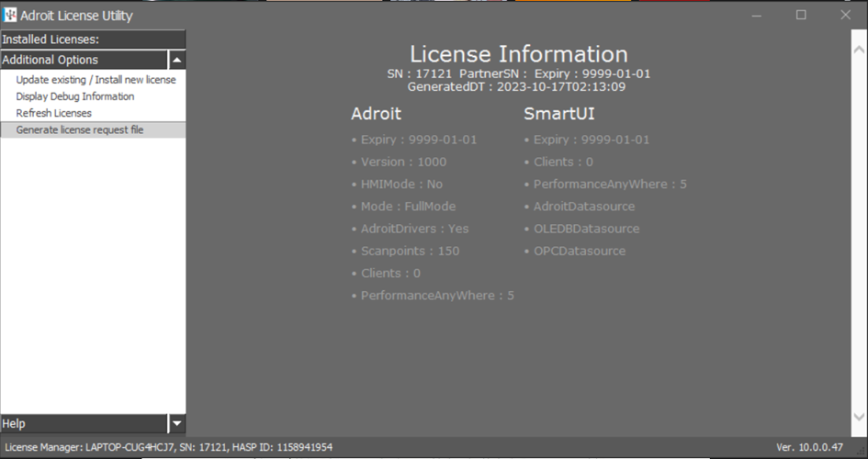Click OLEDBDatasource entry
868x459 pixels.
pos(586,229)
